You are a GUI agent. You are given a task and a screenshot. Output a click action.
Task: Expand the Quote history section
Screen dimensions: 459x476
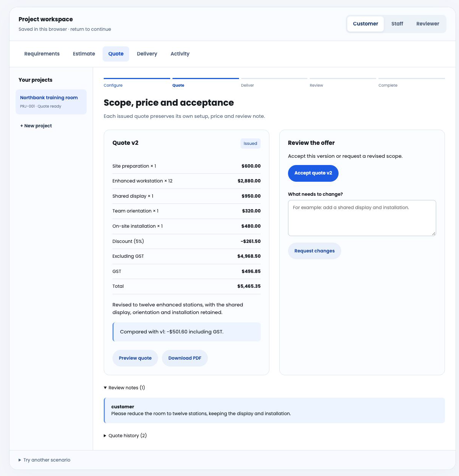pyautogui.click(x=125, y=436)
